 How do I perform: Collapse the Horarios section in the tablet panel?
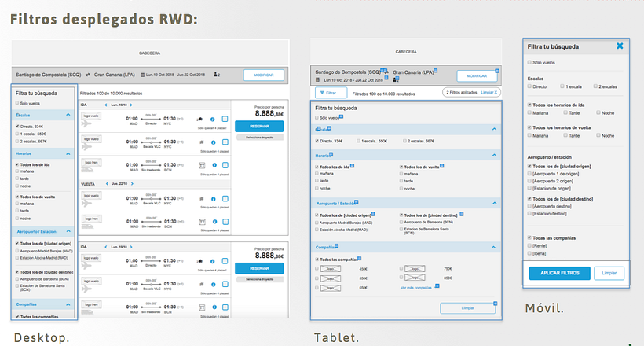[x=494, y=156]
